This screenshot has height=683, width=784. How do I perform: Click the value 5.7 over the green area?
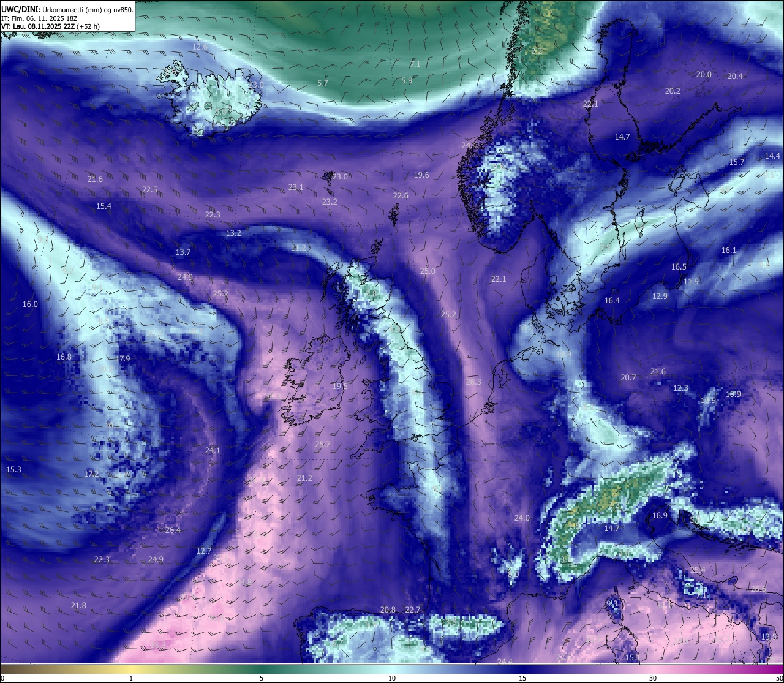click(323, 83)
